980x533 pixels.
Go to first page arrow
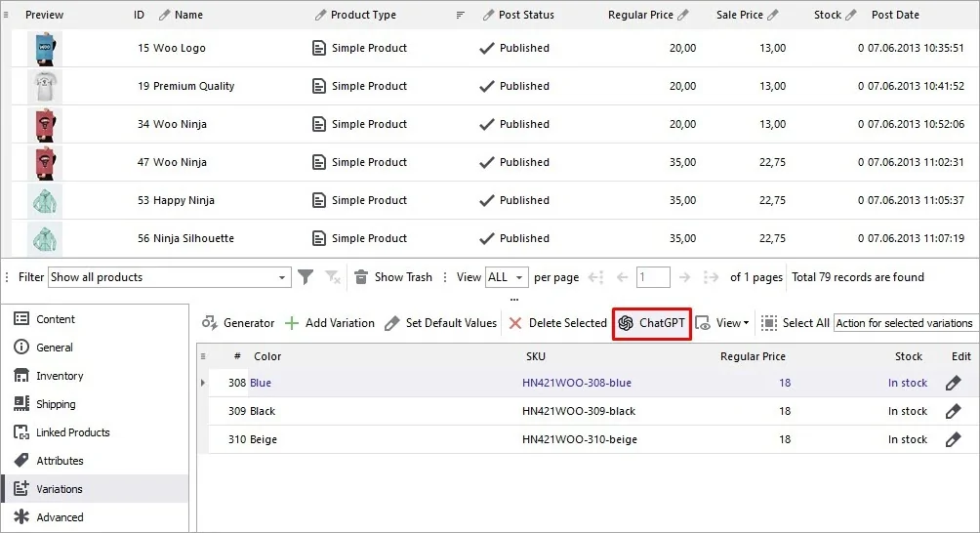pyautogui.click(x=595, y=277)
